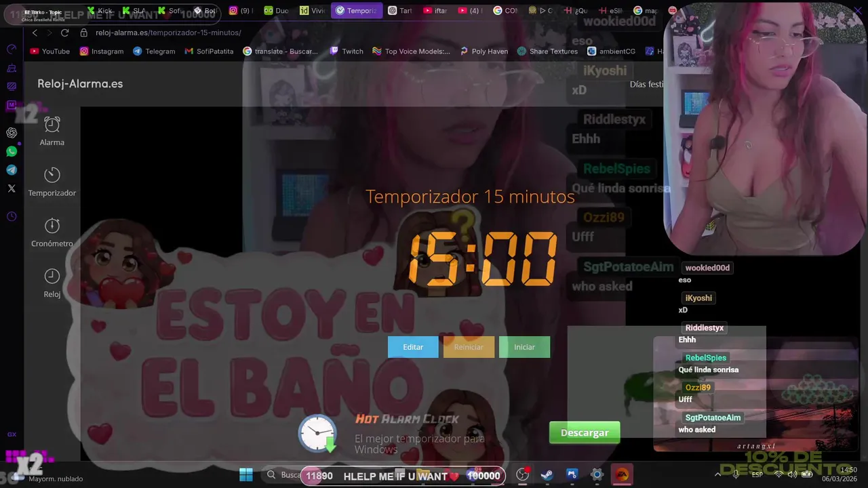
Task: Go back to the previous page
Action: coord(35,33)
